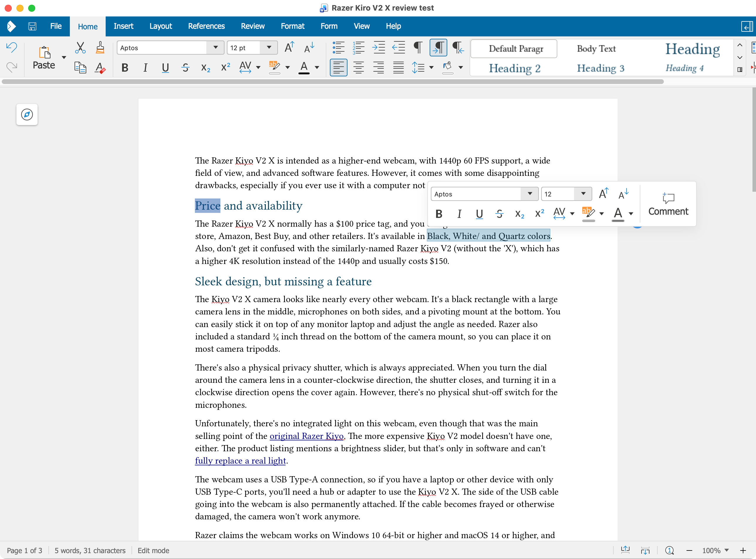Open the font color swatch menu

click(317, 67)
